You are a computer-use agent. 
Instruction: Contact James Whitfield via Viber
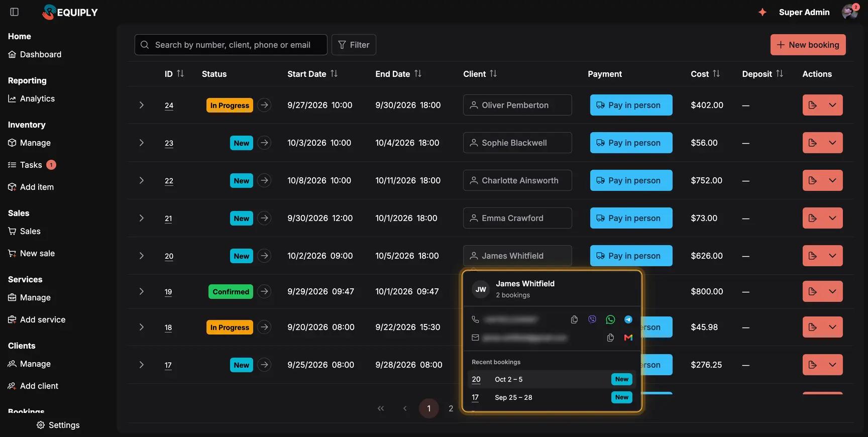point(592,319)
